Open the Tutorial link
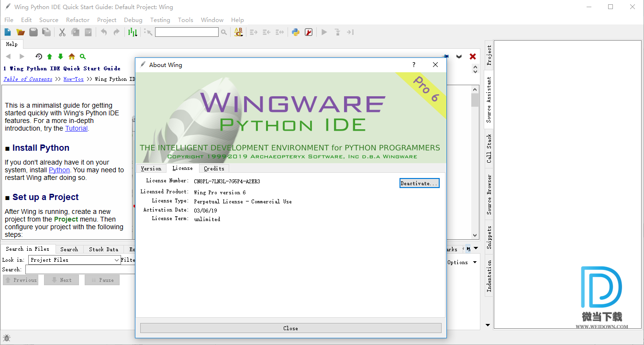 [76, 128]
